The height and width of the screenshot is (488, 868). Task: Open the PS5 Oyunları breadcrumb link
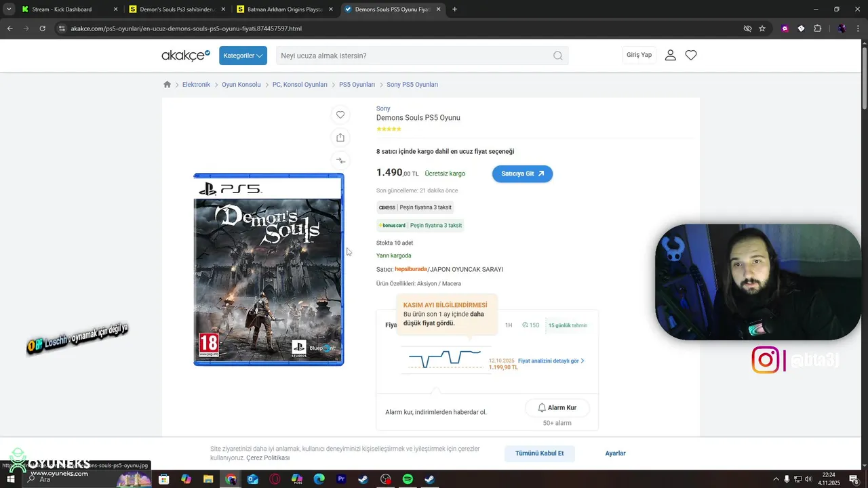(357, 85)
